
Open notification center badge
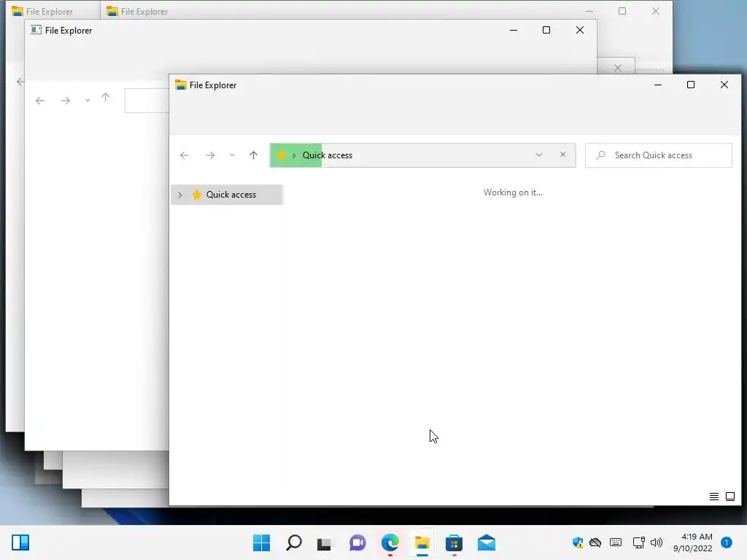tap(727, 542)
